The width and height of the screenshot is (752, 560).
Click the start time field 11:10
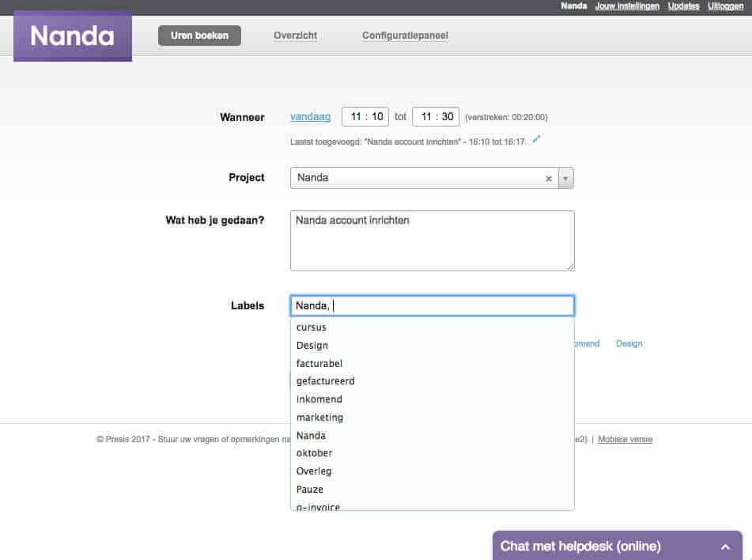[365, 117]
